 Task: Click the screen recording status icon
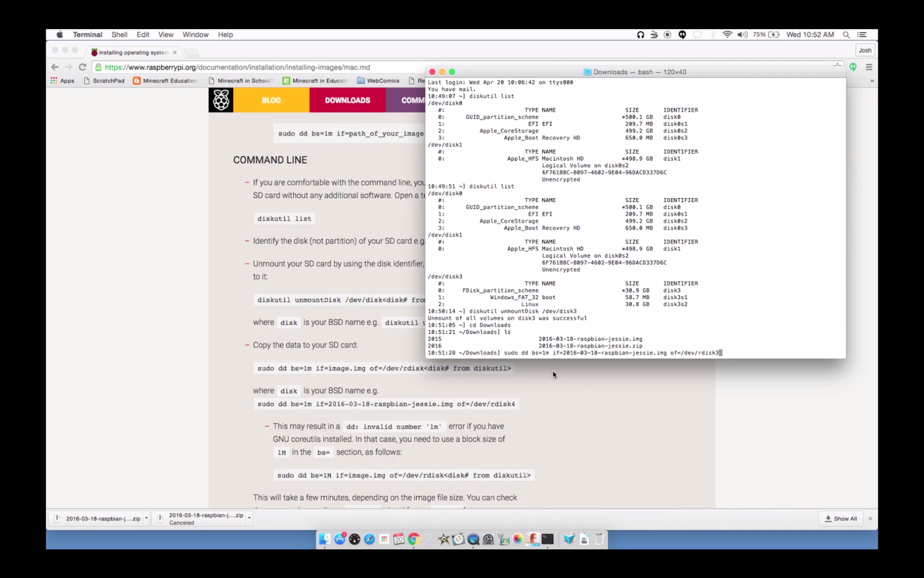click(x=667, y=35)
